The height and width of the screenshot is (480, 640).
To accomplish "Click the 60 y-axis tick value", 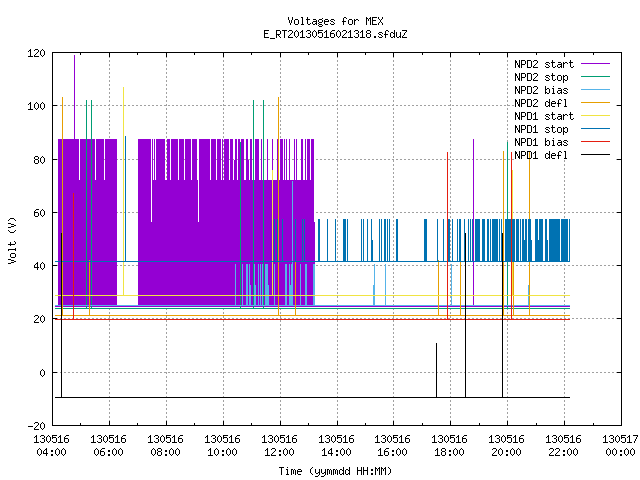I will (40, 213).
